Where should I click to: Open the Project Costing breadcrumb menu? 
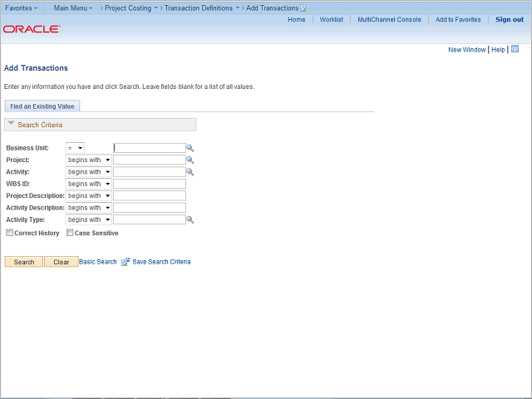click(x=131, y=8)
